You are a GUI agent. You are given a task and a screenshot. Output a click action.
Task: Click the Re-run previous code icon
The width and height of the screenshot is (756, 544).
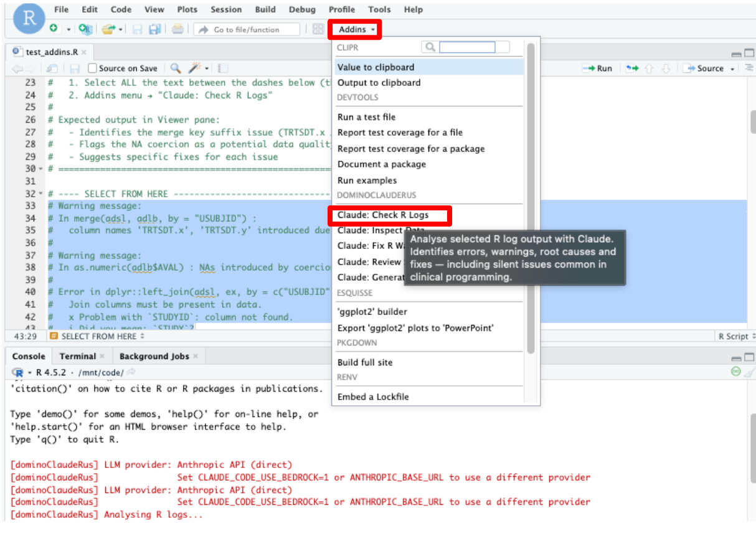632,68
